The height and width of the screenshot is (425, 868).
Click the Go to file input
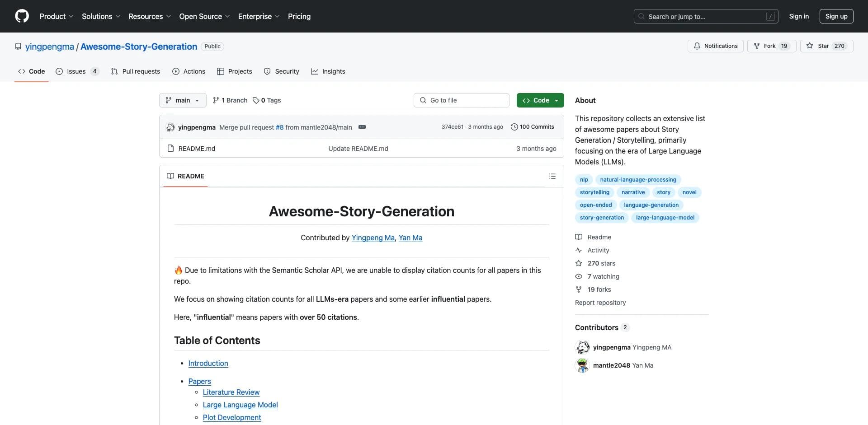coord(462,100)
